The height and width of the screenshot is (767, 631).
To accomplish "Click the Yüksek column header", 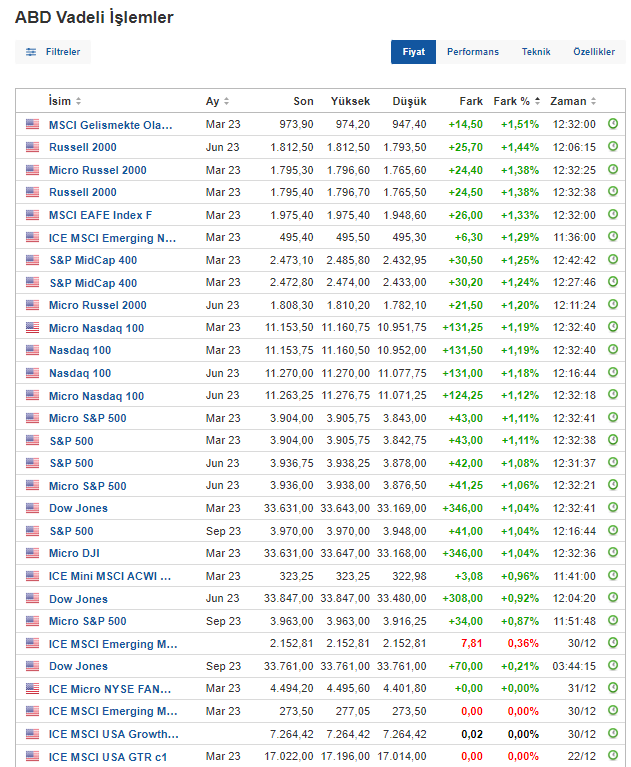I will click(x=350, y=101).
